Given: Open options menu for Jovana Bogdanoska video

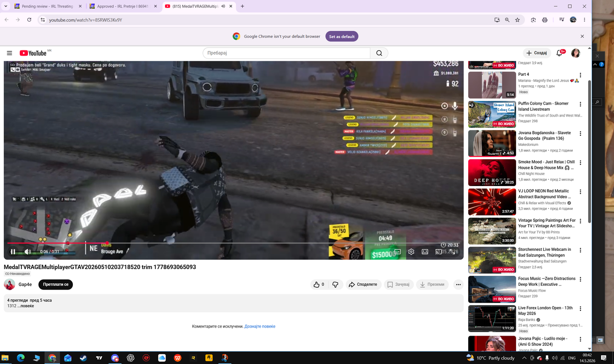Looking at the screenshot, I should coord(580,134).
